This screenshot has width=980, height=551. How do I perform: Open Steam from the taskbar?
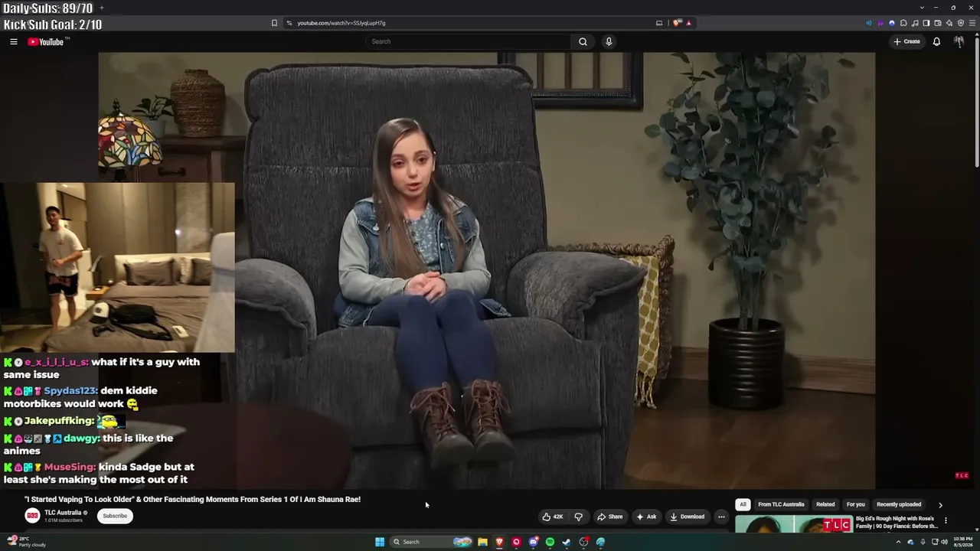click(567, 542)
